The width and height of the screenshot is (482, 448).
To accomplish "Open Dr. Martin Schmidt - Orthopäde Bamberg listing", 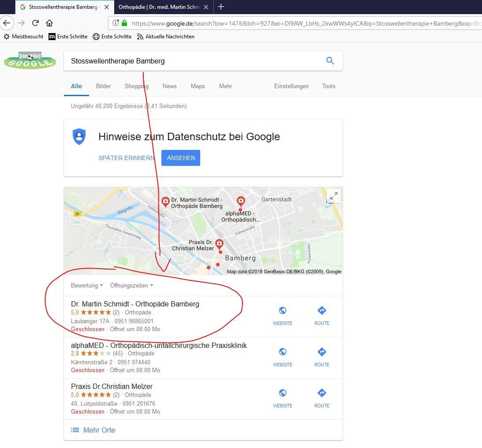I will point(135,304).
